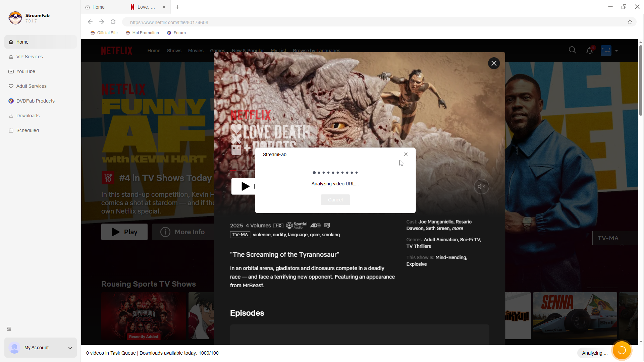Viewport: 644px width, 362px height.
Task: Unmute the trailer audio
Action: point(481,186)
